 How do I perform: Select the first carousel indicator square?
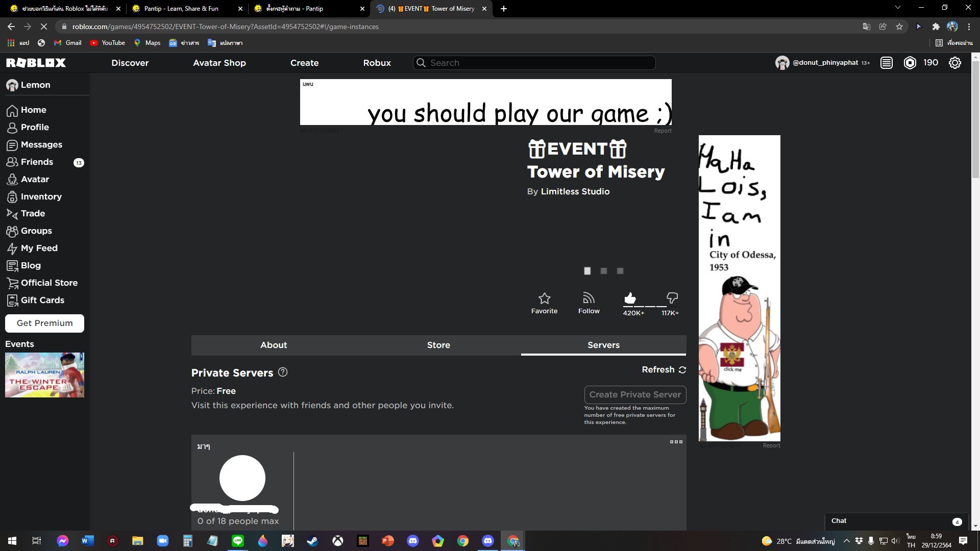click(x=587, y=271)
